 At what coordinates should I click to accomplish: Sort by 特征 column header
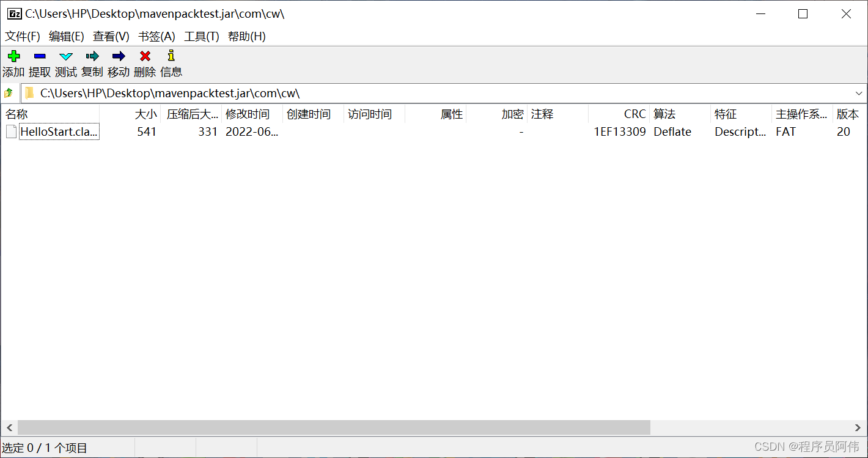741,114
